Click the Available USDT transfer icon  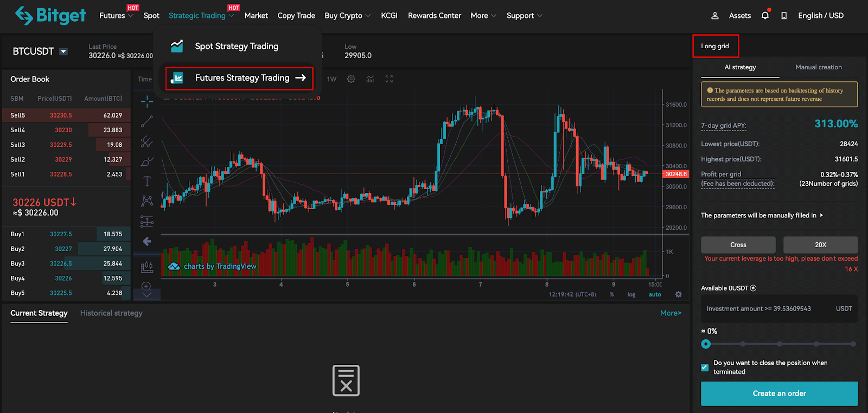(753, 288)
